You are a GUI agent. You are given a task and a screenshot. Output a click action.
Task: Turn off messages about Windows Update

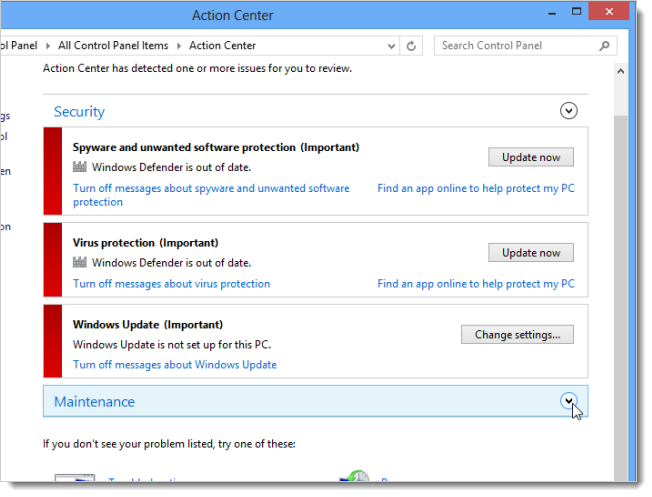(174, 365)
